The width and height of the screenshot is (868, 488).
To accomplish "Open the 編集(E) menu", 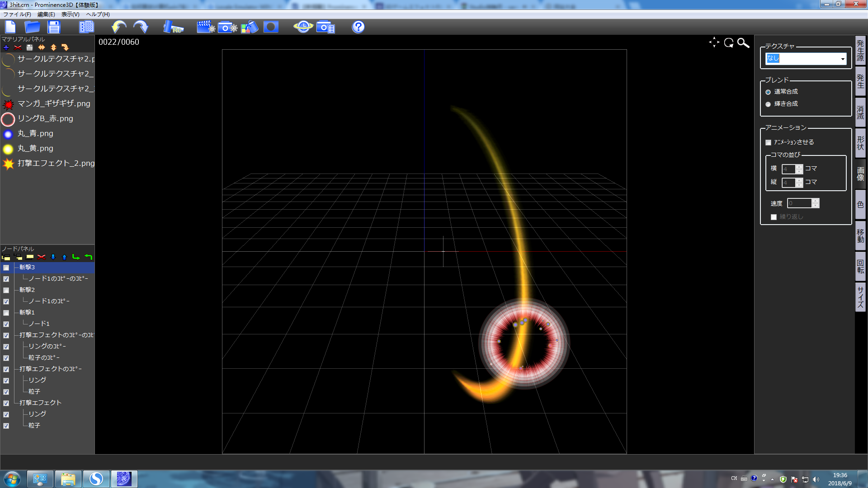I will 46,14.
